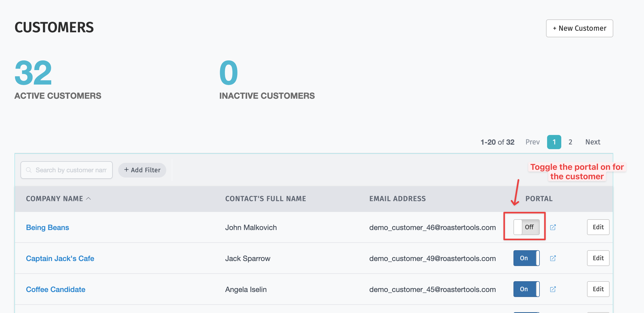Disable the Coffee Candidate portal switch

526,289
